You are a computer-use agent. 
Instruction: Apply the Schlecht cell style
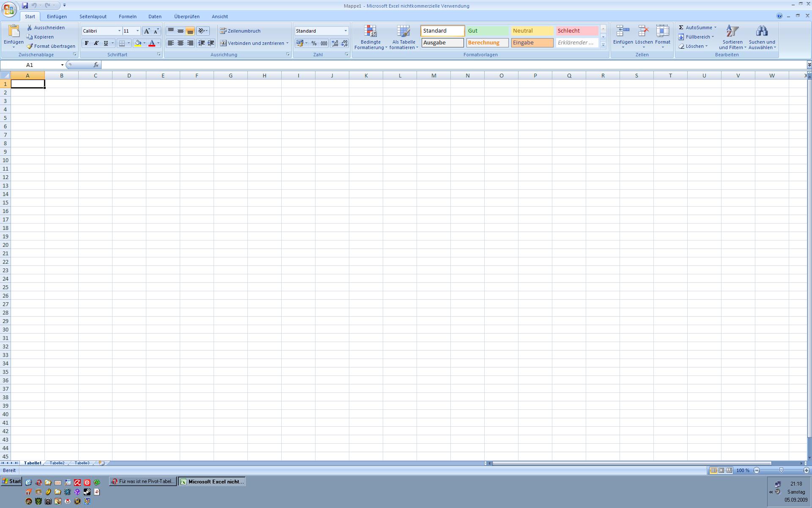tap(576, 31)
